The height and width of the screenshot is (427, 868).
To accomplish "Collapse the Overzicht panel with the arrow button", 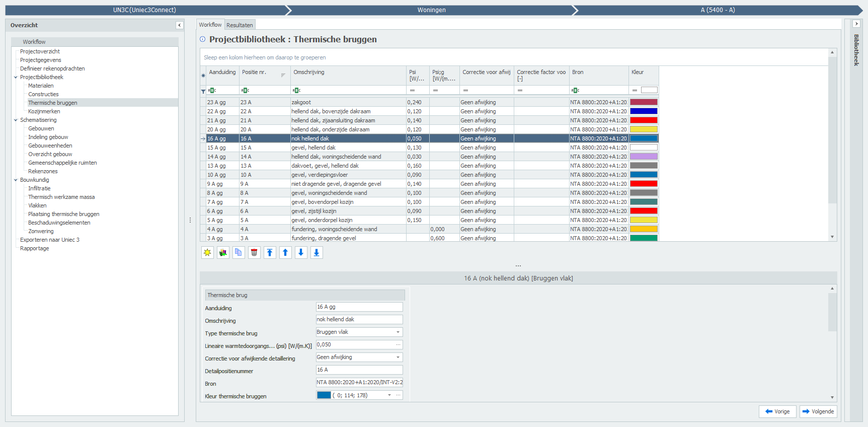I will tap(180, 25).
